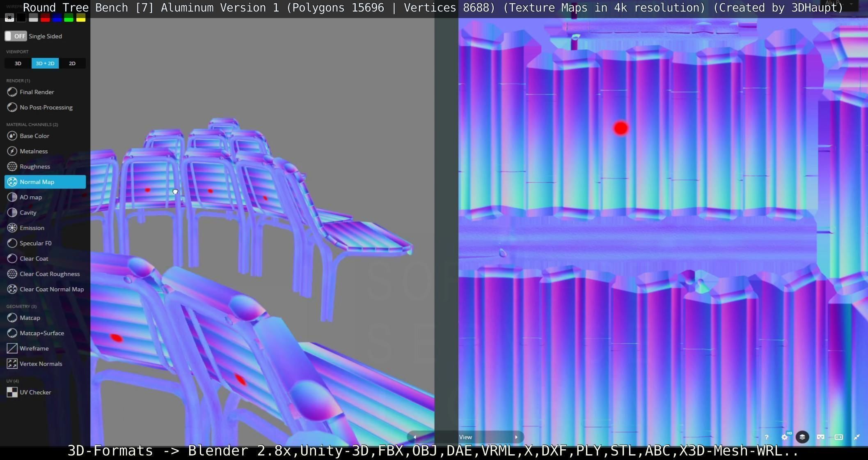Open the model inspector layers icon
This screenshot has width=868, height=460.
click(x=802, y=437)
